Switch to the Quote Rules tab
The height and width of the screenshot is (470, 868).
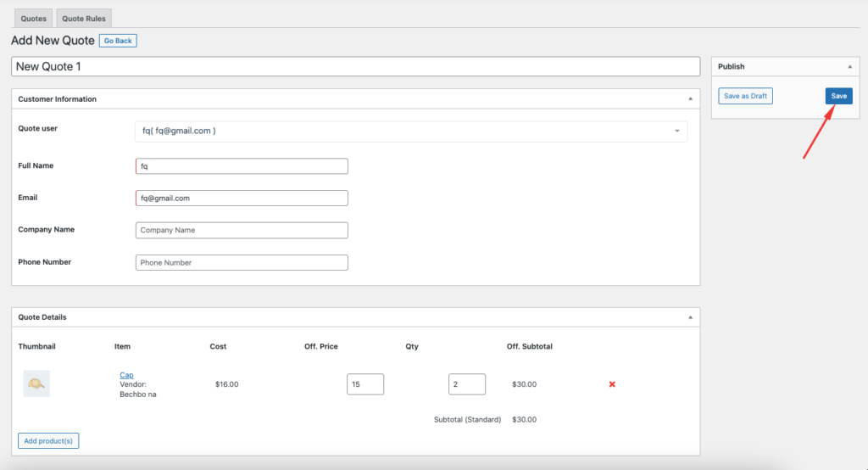pyautogui.click(x=84, y=18)
